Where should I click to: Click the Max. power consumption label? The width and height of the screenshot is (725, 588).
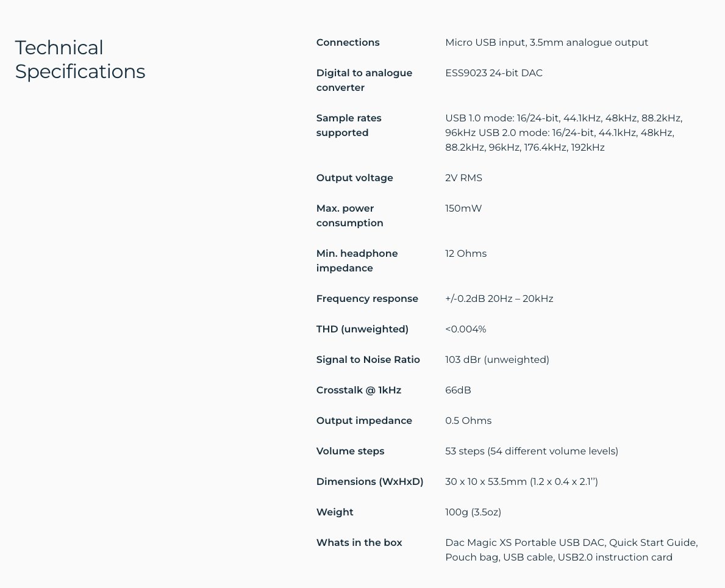click(349, 215)
